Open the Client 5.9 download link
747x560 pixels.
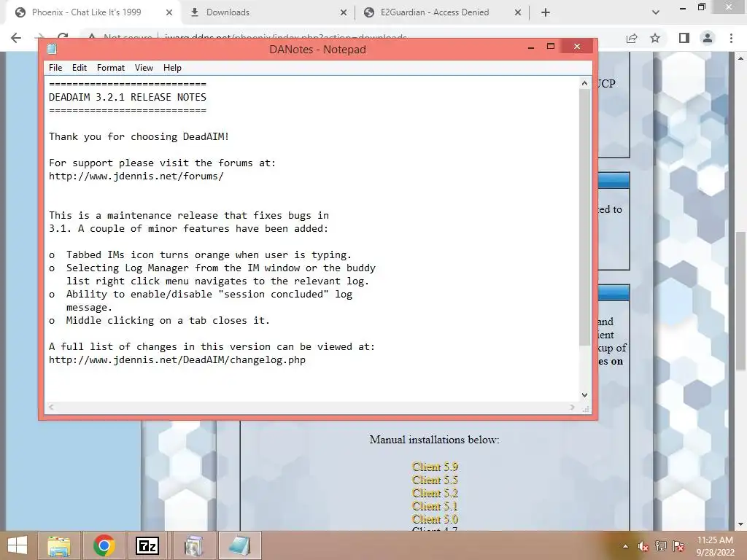tap(435, 467)
